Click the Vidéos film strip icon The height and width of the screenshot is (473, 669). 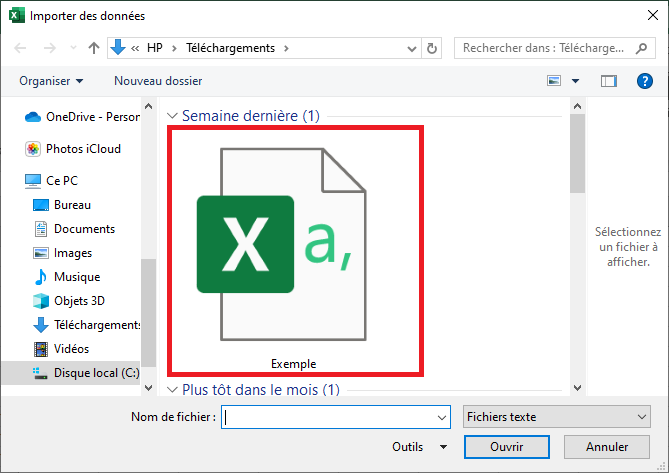coord(41,349)
